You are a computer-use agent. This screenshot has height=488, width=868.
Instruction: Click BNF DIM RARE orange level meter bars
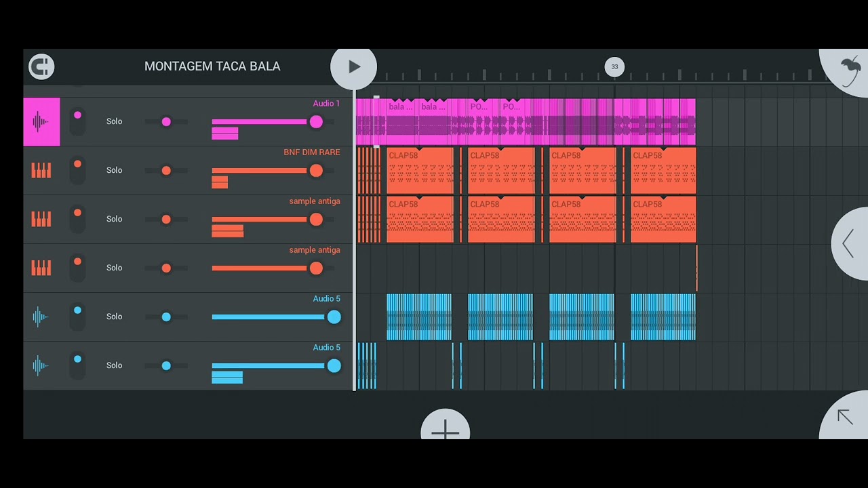[x=220, y=182]
